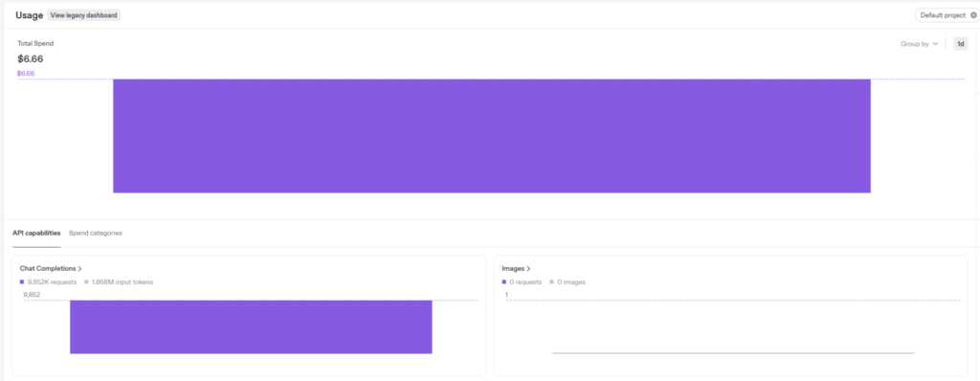Image resolution: width=980 pixels, height=381 pixels.
Task: Click the purple requests legend square under Chat Completions
Action: (x=22, y=282)
